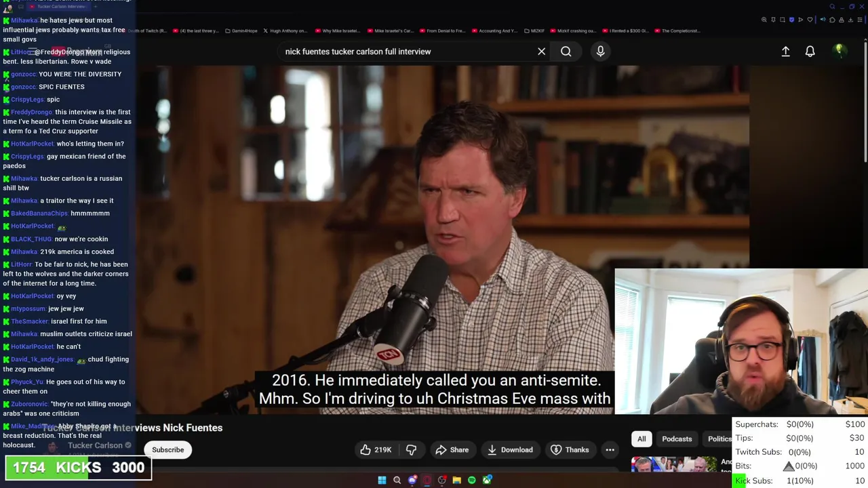This screenshot has height=488, width=868.
Task: Open the From Denial to Fre... bookmark
Action: pyautogui.click(x=443, y=30)
